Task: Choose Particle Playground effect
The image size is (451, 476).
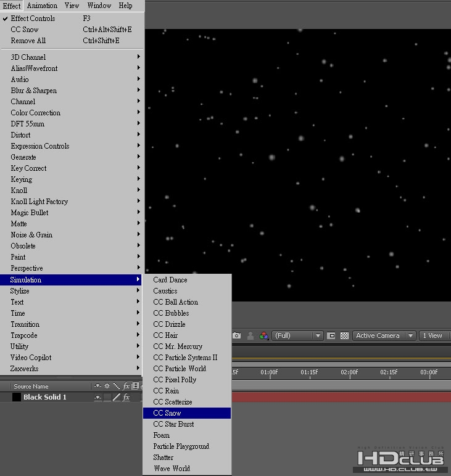Action: (187, 446)
